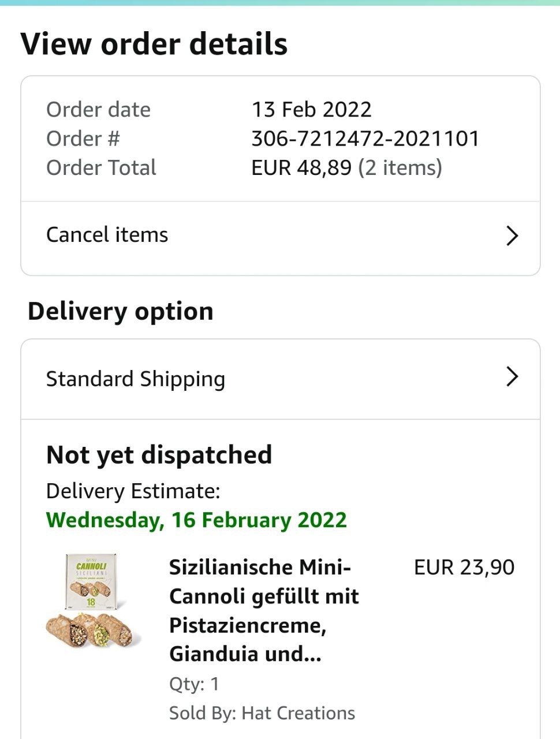Screen dimensions: 560x739
Task: Click the EUR 48,89 order total
Action: [301, 168]
